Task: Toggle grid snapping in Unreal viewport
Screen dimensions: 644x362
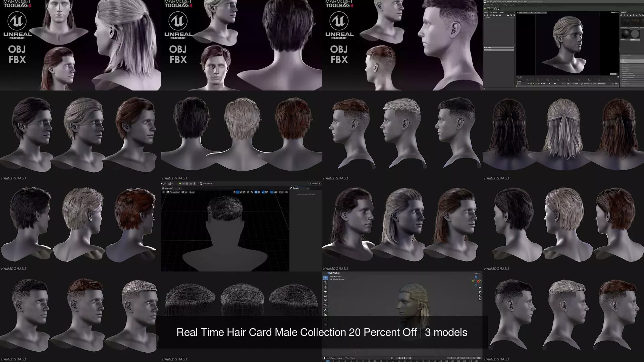Action: point(256,192)
